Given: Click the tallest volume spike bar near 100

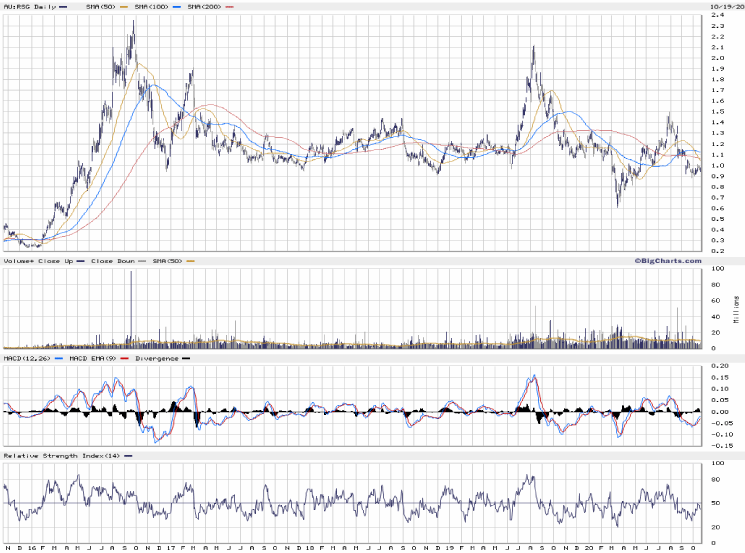Looking at the screenshot, I should (x=132, y=309).
